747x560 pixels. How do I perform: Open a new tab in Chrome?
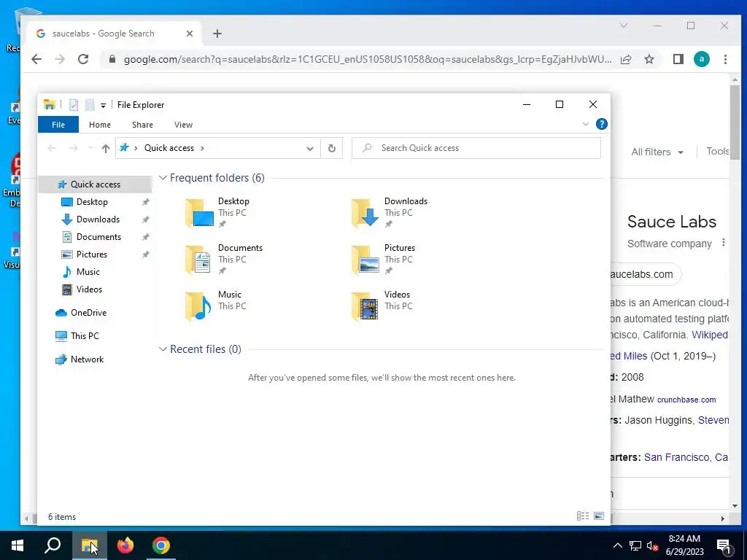pos(217,34)
